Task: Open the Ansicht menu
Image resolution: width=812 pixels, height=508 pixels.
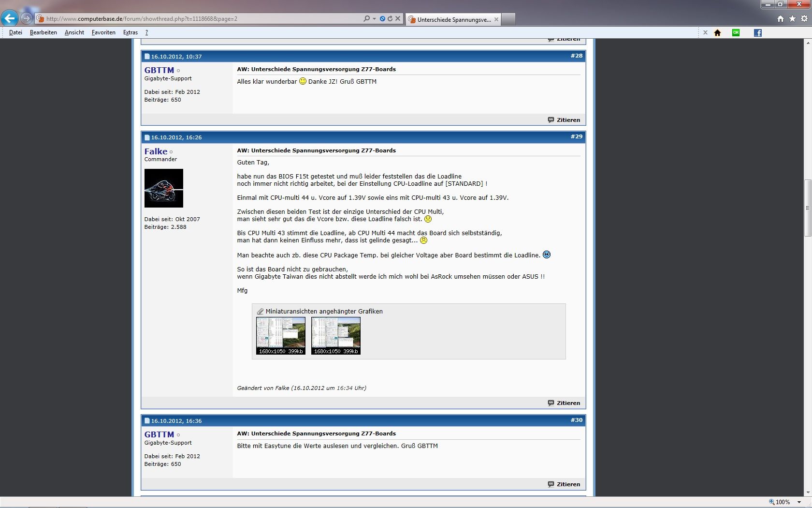Action: pos(74,32)
